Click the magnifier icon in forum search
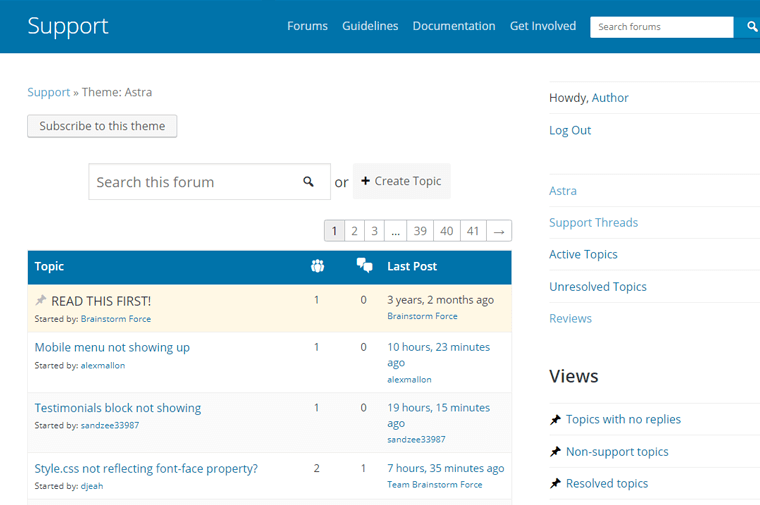The width and height of the screenshot is (760, 505). (308, 182)
